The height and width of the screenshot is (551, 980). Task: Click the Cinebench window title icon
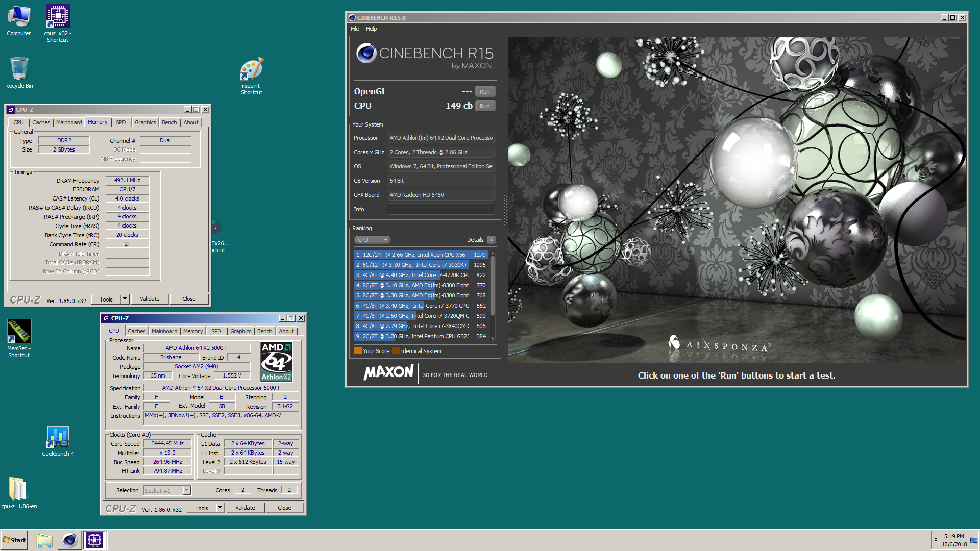(352, 18)
